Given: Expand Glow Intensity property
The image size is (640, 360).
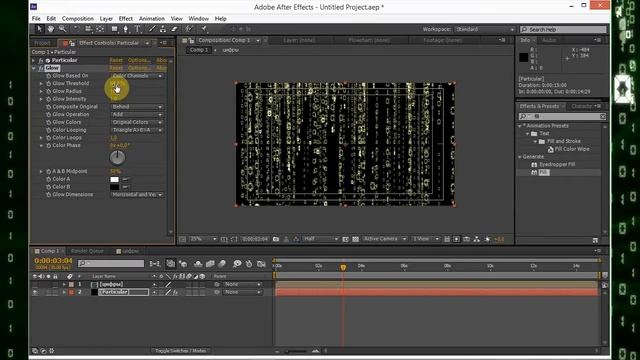Looking at the screenshot, I should (41, 99).
